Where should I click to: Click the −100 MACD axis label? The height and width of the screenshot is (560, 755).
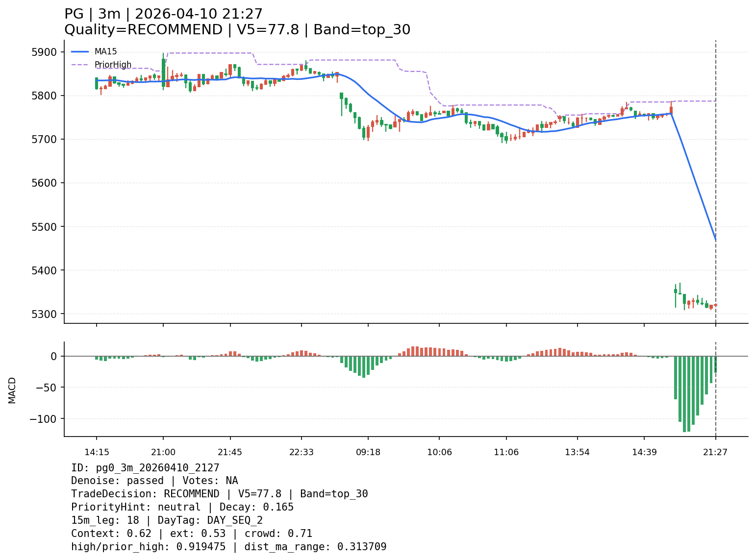(x=43, y=419)
